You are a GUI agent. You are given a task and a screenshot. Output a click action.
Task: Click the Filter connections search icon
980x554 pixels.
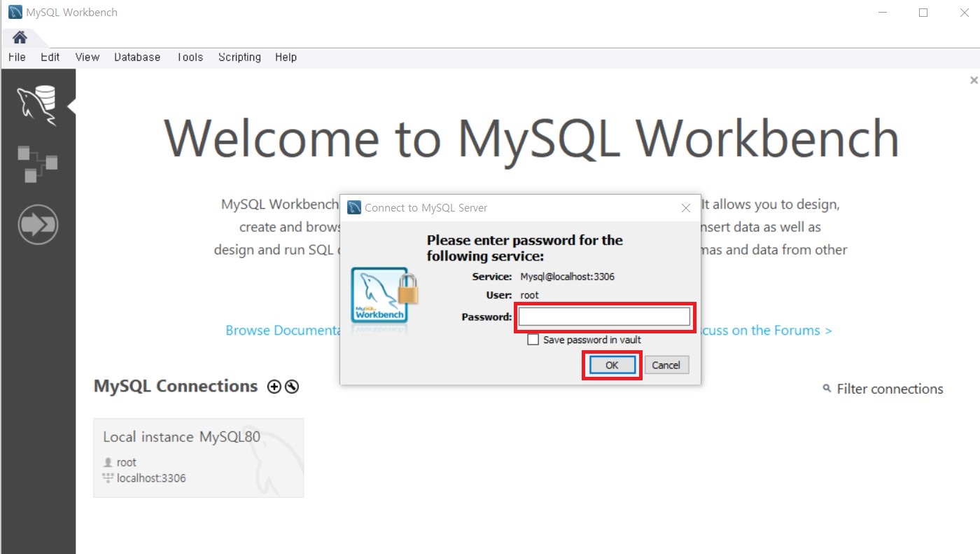[827, 389]
